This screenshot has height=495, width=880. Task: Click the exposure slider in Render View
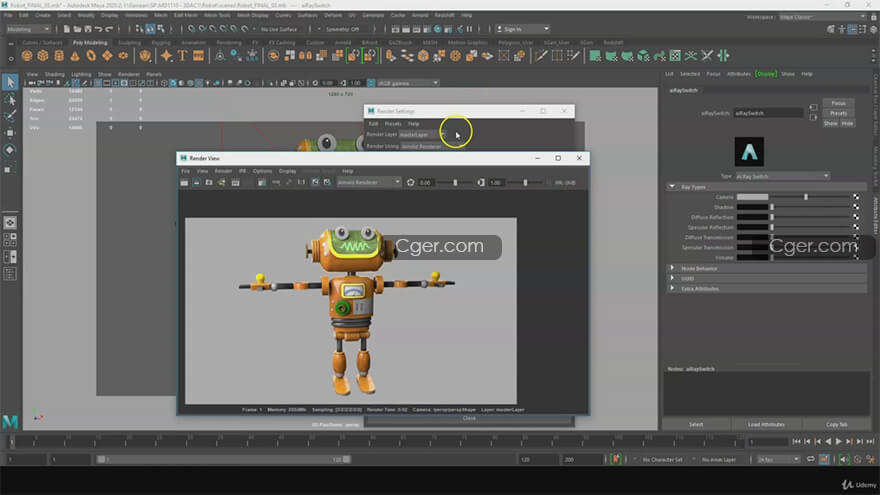click(455, 182)
